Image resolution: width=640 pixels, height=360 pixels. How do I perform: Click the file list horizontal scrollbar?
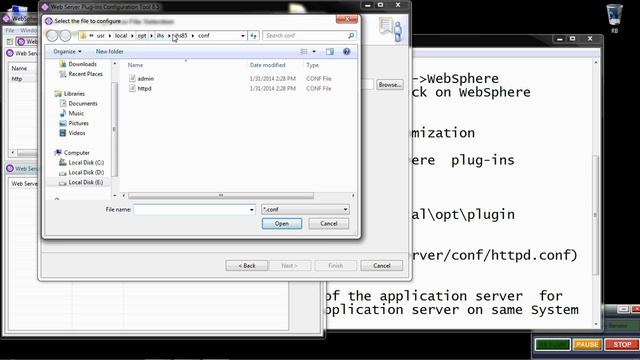point(221,196)
